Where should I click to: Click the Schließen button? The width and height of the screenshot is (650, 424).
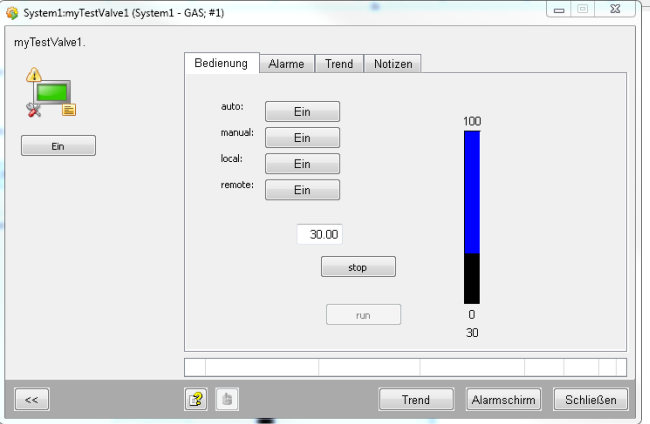click(591, 399)
